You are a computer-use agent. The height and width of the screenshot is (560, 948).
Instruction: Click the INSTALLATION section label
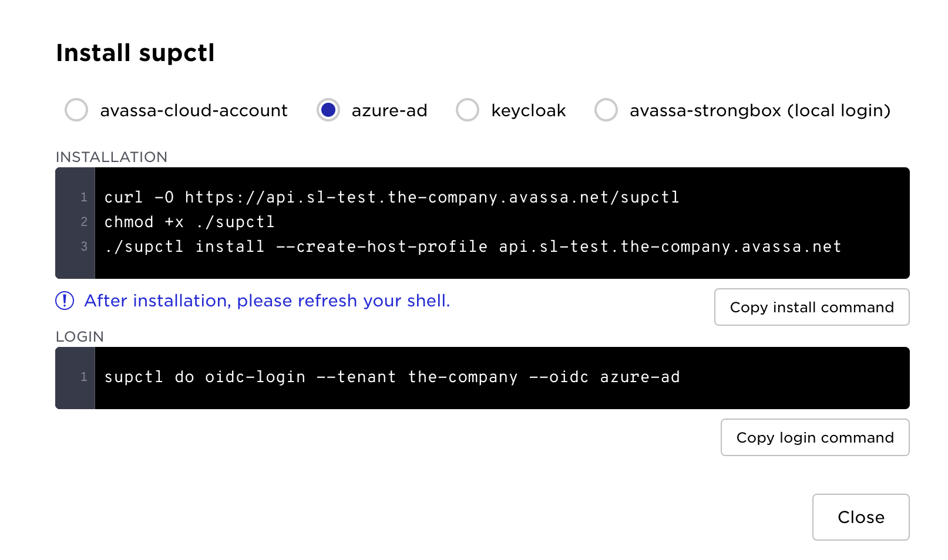[112, 157]
